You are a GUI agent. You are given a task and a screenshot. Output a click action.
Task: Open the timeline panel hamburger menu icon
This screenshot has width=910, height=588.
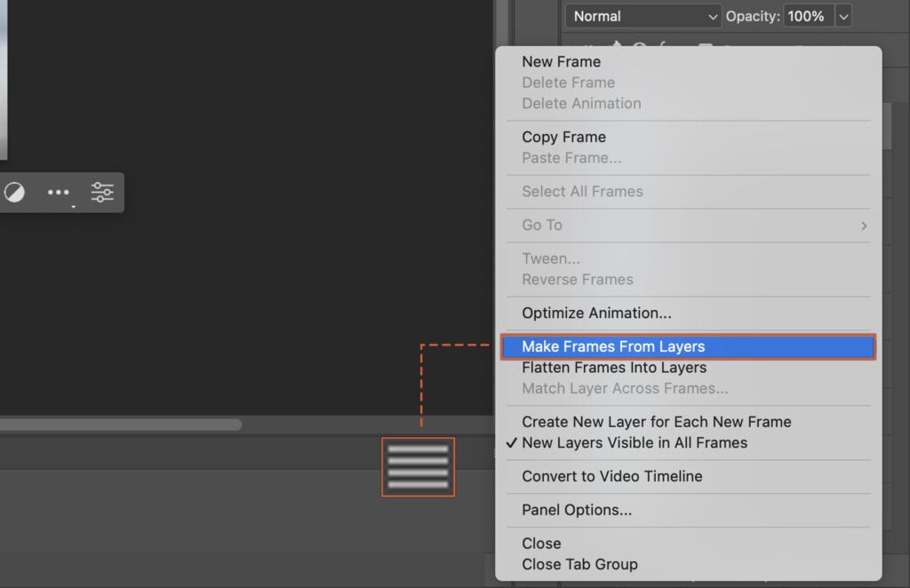[x=418, y=466]
